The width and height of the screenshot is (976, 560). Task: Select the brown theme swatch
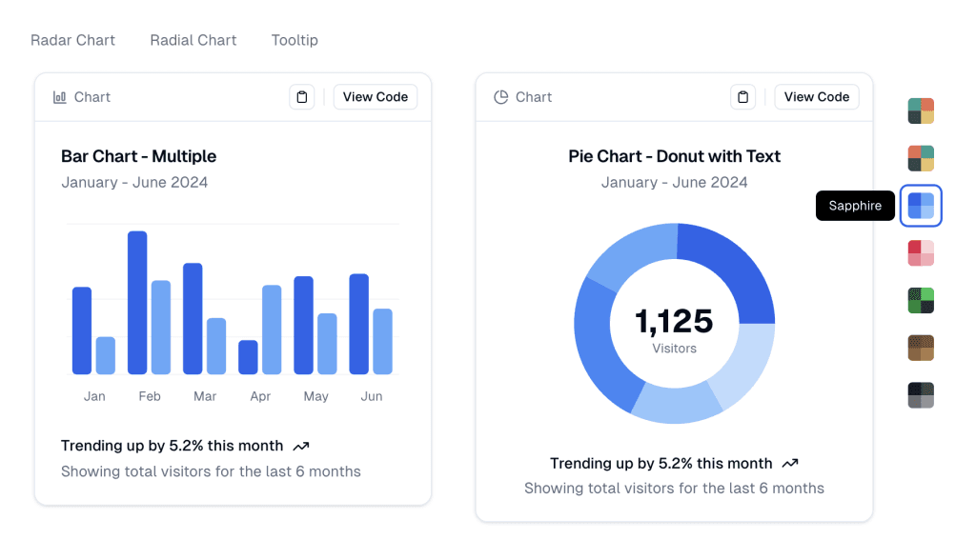[921, 348]
